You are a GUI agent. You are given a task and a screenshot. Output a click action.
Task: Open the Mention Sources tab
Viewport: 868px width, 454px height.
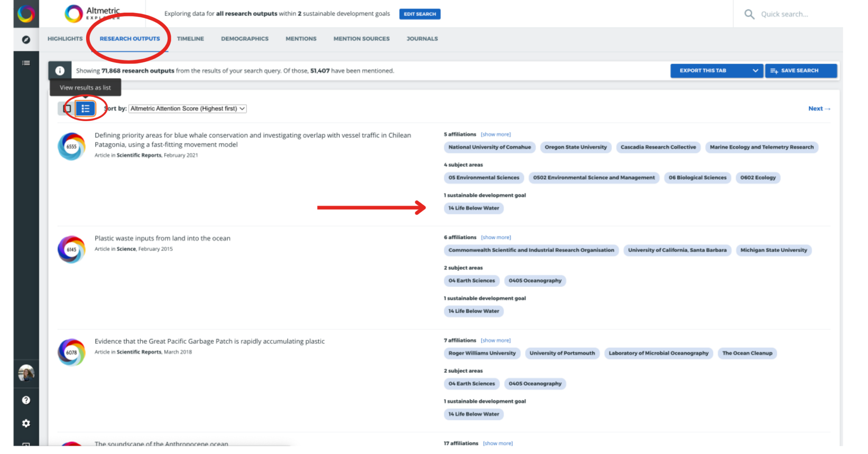(361, 39)
